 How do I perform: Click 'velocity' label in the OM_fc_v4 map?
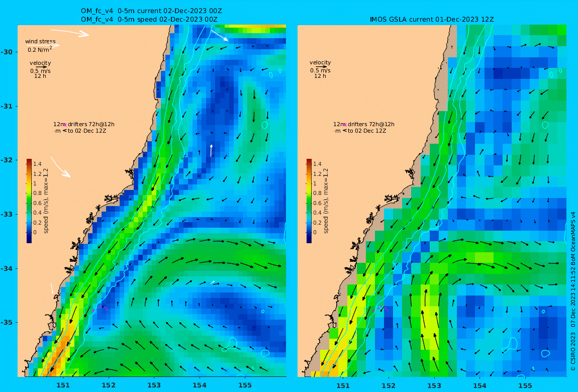(x=40, y=63)
